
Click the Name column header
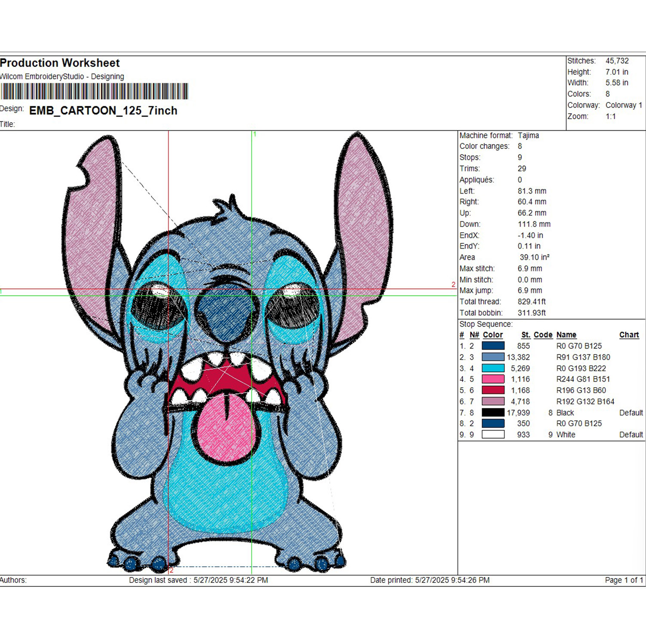(566, 335)
